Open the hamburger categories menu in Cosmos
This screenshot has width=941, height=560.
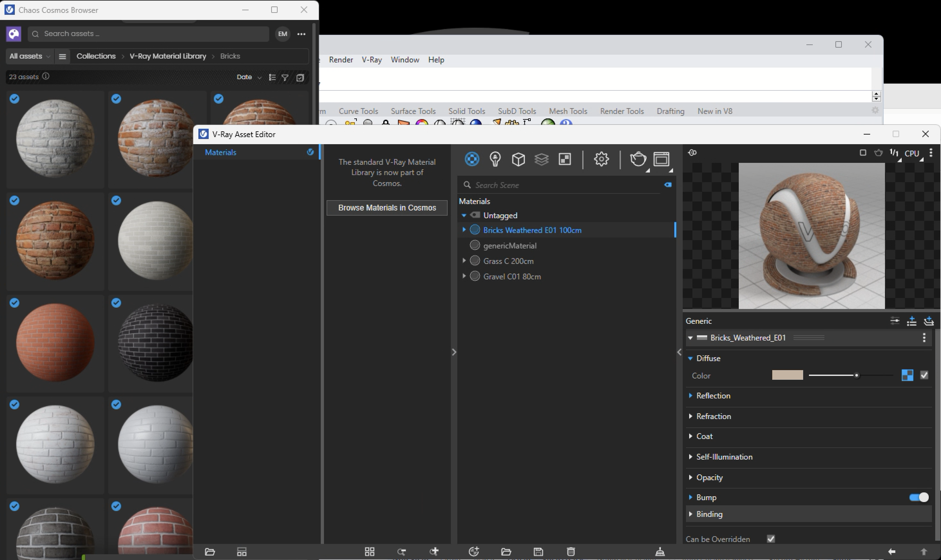coord(62,56)
